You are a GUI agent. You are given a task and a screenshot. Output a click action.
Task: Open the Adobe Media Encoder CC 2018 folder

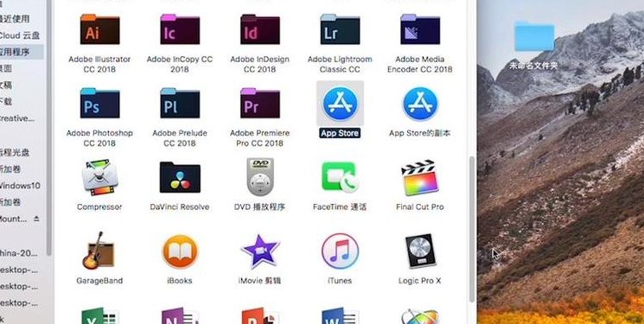[420, 29]
